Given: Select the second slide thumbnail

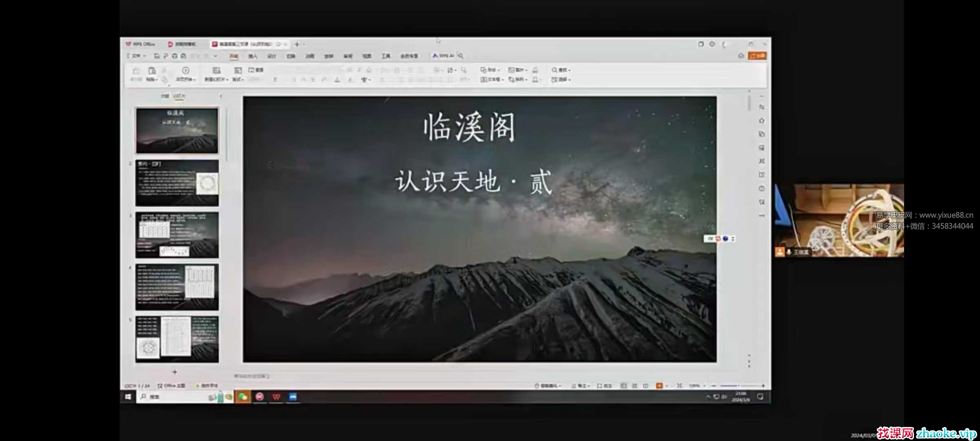Looking at the screenshot, I should (x=177, y=183).
